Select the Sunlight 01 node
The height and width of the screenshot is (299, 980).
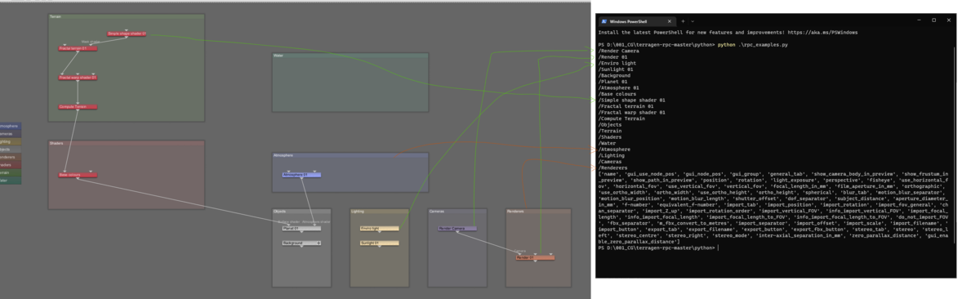pos(379,243)
